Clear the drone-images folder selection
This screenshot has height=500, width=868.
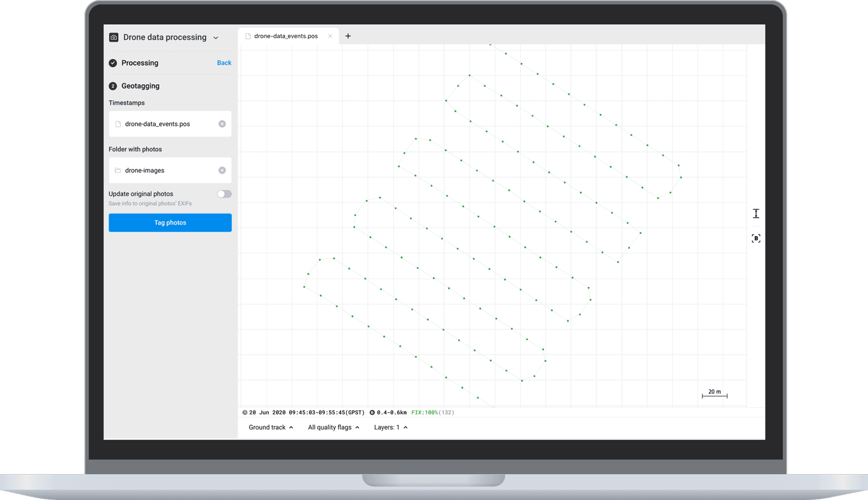pos(222,171)
